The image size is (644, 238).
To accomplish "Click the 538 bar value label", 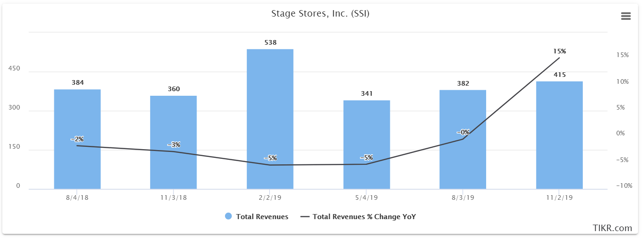I will [270, 42].
